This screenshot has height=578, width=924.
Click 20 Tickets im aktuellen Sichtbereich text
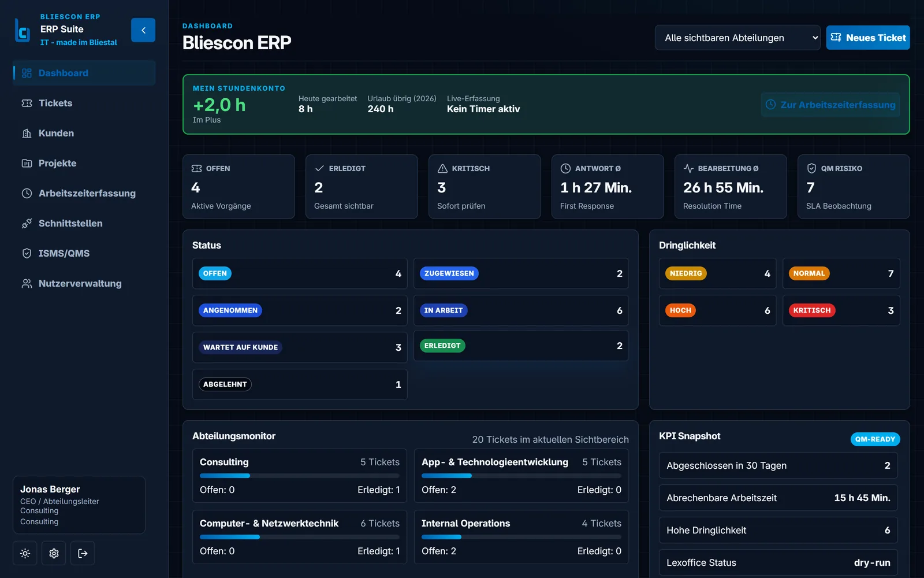(550, 439)
